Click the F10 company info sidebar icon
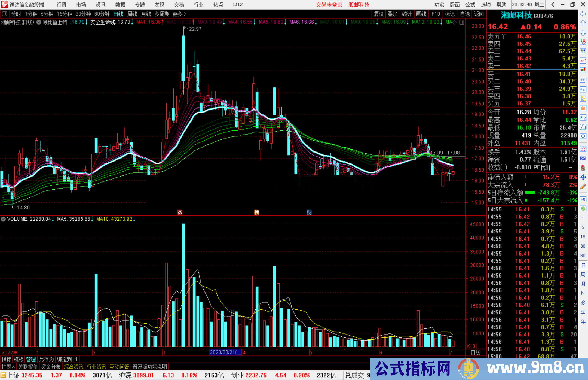The width and height of the screenshot is (588, 380). [x=583, y=89]
